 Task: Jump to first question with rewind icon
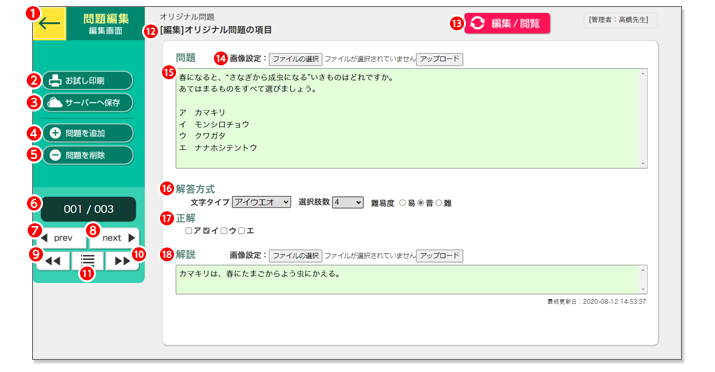53,261
